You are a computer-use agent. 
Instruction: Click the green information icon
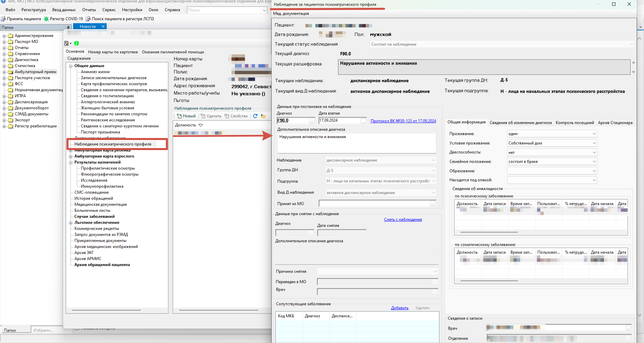[76, 43]
